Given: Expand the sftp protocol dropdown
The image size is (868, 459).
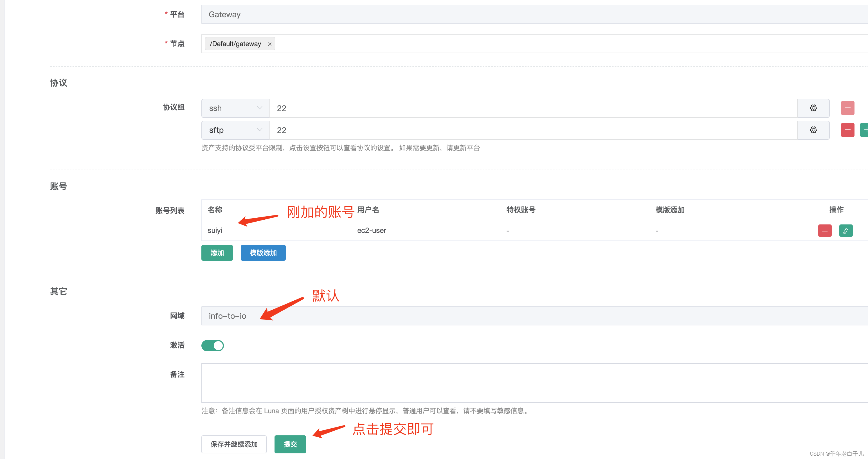Looking at the screenshot, I should pos(235,130).
